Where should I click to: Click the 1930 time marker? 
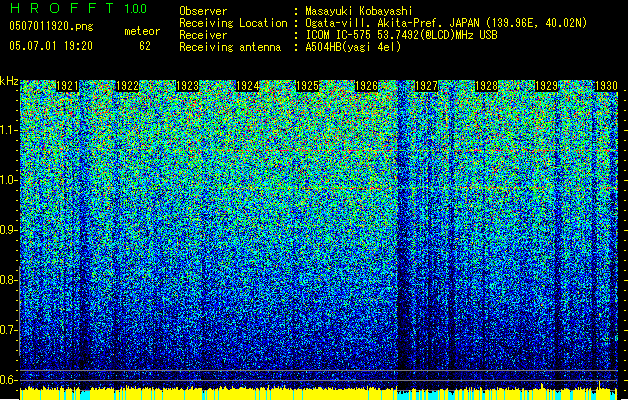(x=606, y=86)
